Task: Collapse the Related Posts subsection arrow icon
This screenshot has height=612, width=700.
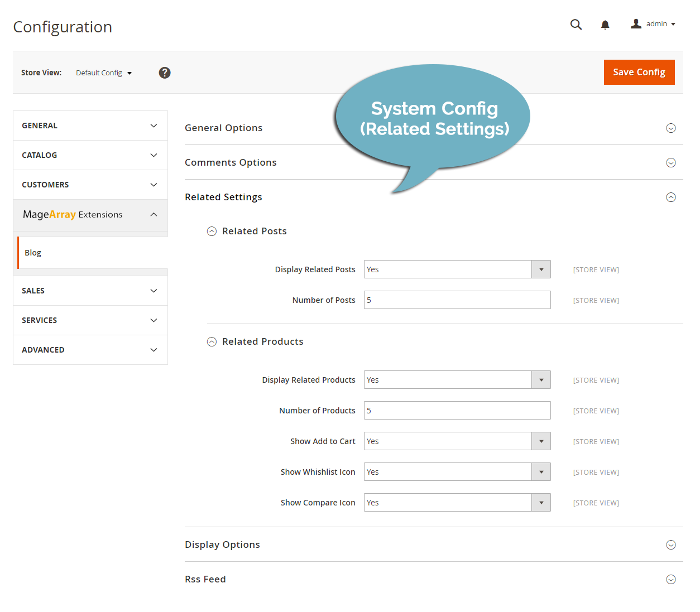Action: pos(212,231)
